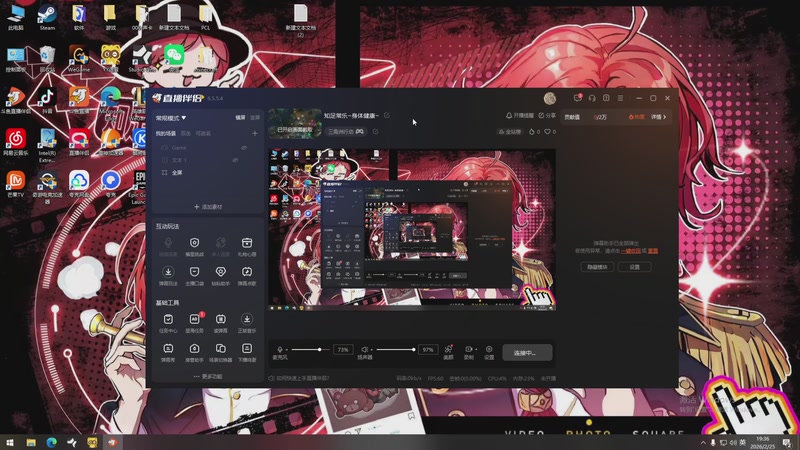Toggle visibility eye of 文本 1 source

click(x=235, y=160)
